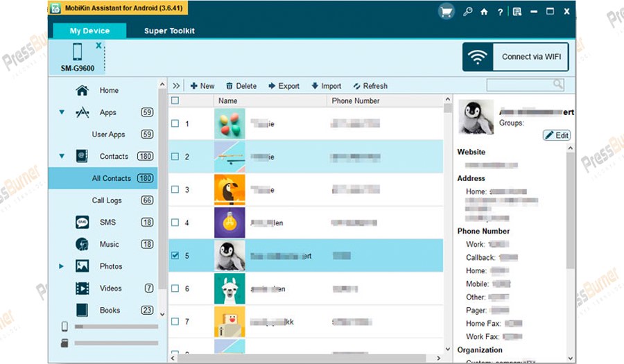The width and height of the screenshot is (624, 364).
Task: Open the help question mark icon
Action: (500, 12)
